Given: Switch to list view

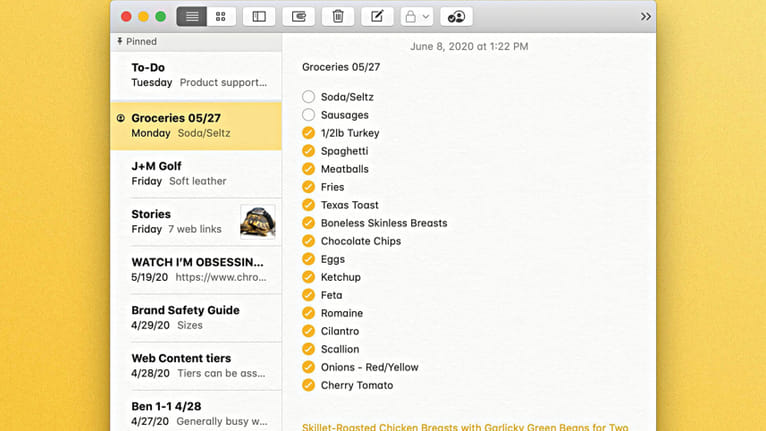Looking at the screenshot, I should pyautogui.click(x=192, y=17).
